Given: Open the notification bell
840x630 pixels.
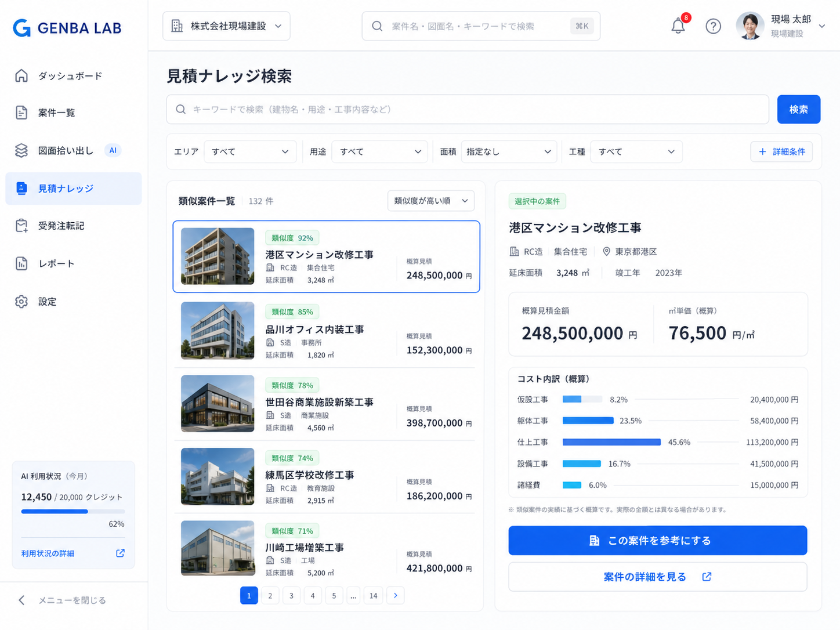Looking at the screenshot, I should (x=678, y=26).
